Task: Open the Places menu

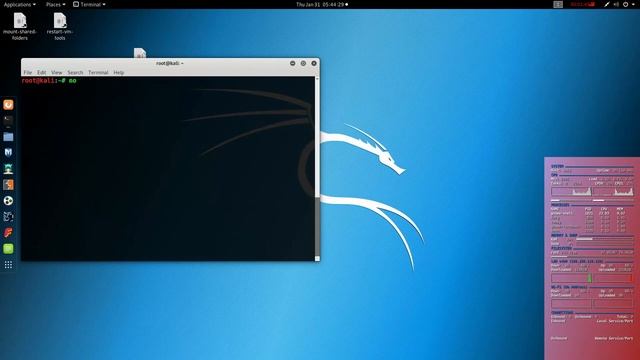Action: (56, 4)
